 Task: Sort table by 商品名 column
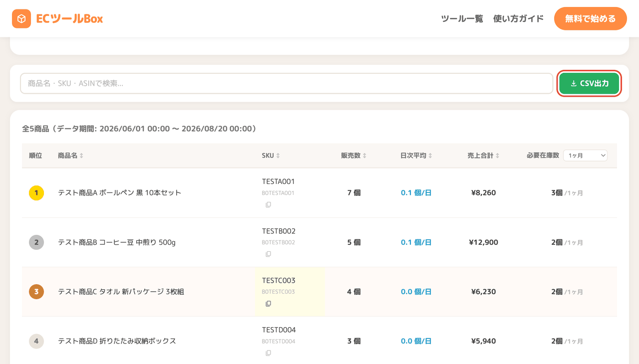(71, 156)
